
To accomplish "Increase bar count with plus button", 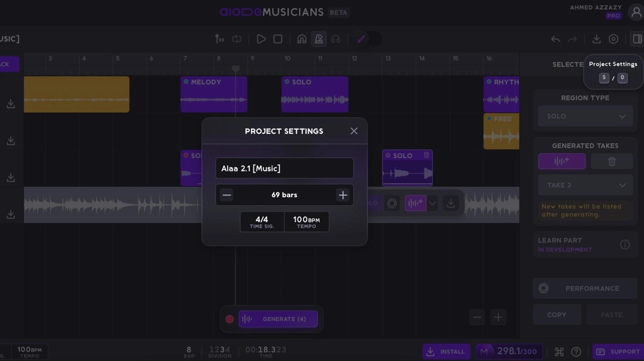I will click(x=343, y=195).
